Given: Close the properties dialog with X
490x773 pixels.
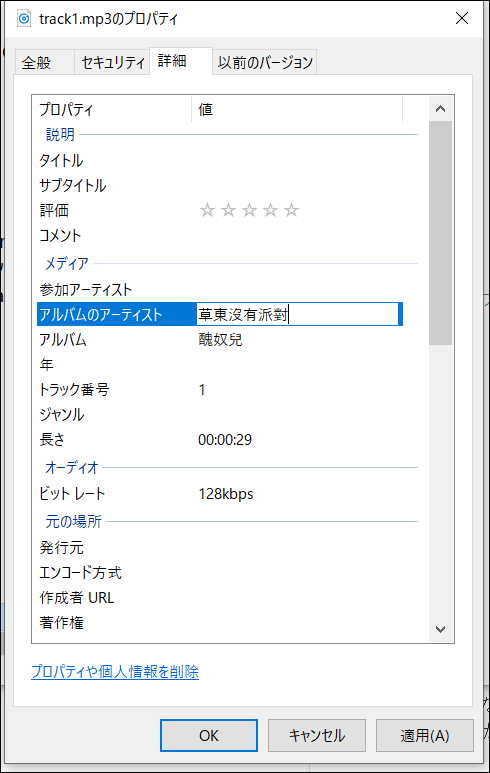Looking at the screenshot, I should (461, 19).
